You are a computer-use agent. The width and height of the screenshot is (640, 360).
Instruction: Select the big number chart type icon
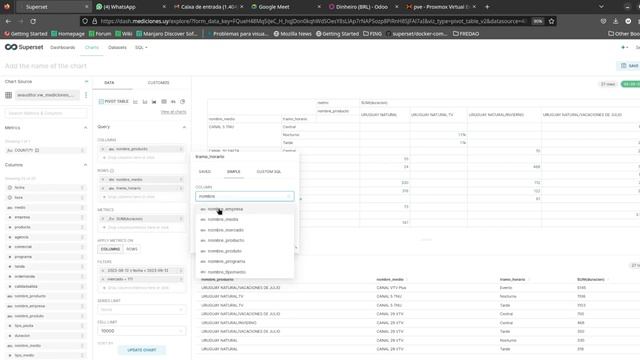(173, 102)
